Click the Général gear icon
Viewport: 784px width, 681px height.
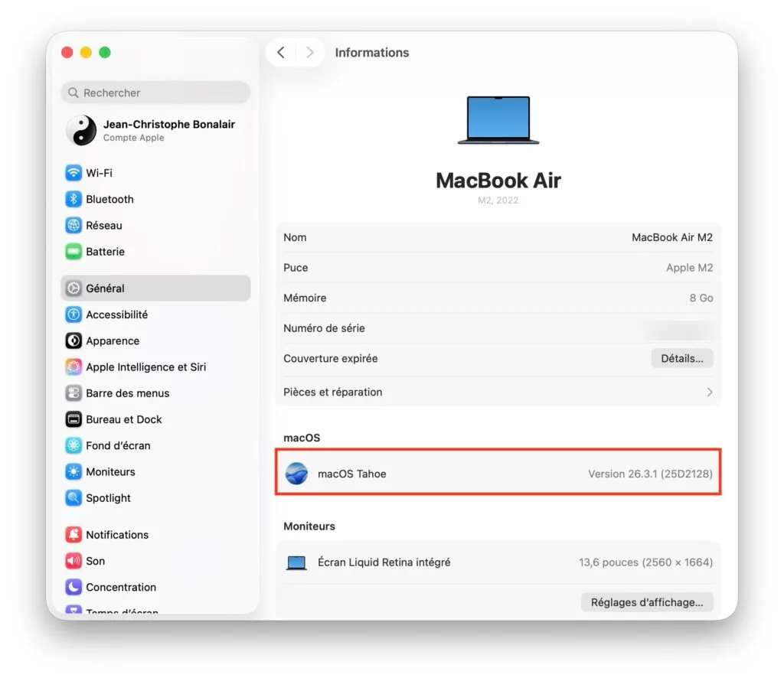point(73,288)
